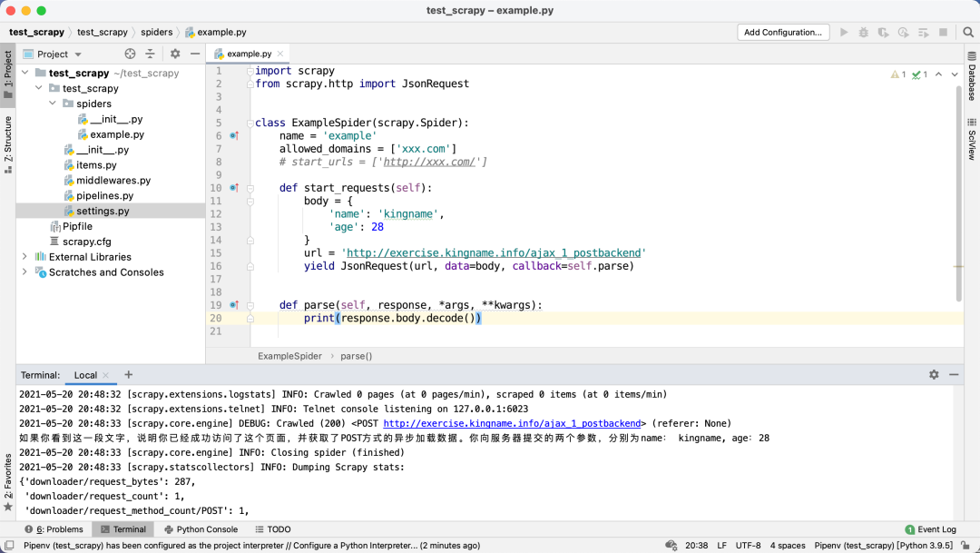
Task: Hide the Project panel with minus icon
Action: tap(195, 54)
